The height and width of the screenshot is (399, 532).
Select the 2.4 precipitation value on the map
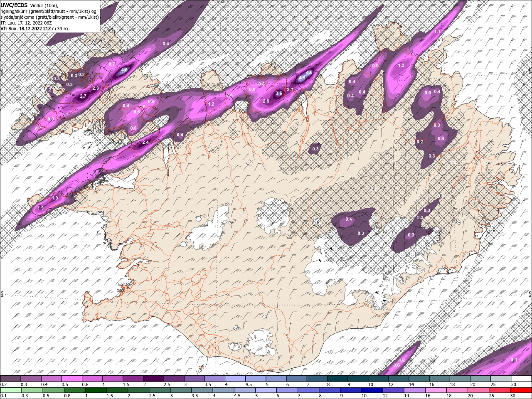point(145,143)
